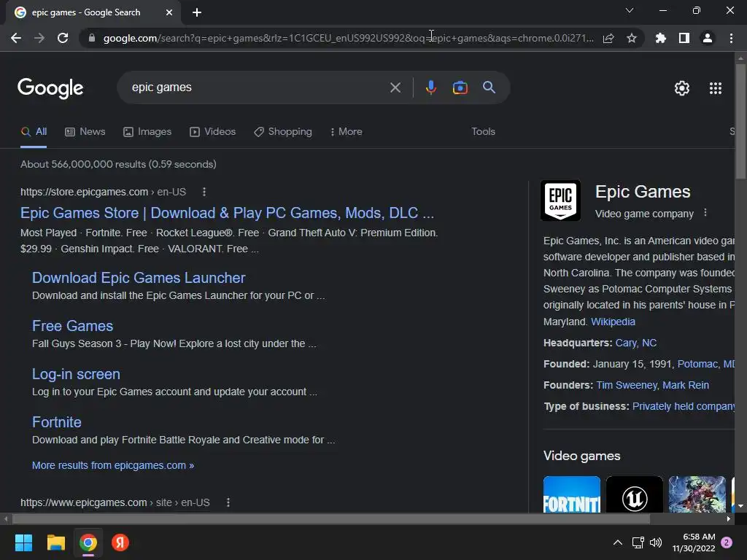Open knowledge panel three-dot options
747x560 pixels.
[x=705, y=214]
